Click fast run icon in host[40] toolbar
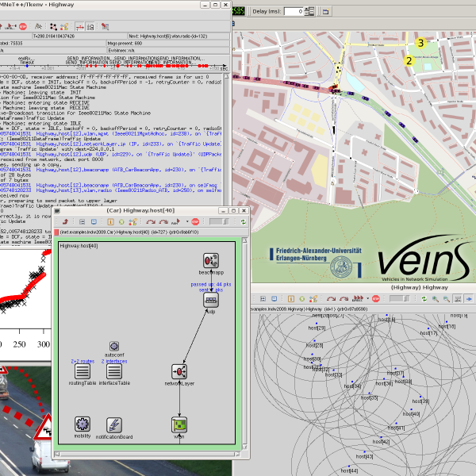The image size is (476, 476). 176,222
